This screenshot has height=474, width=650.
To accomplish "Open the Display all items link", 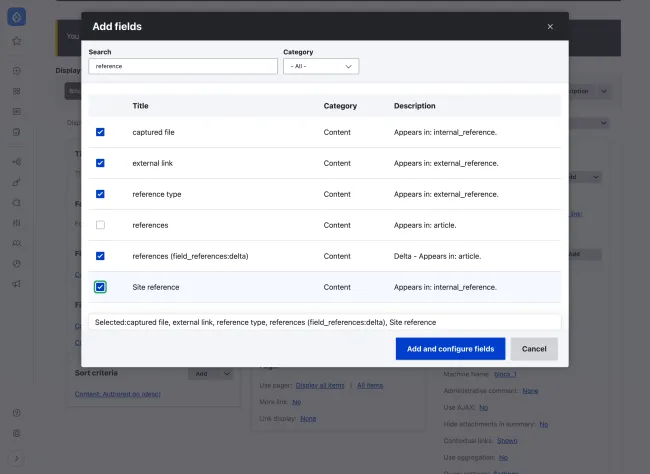I will pyautogui.click(x=319, y=385).
